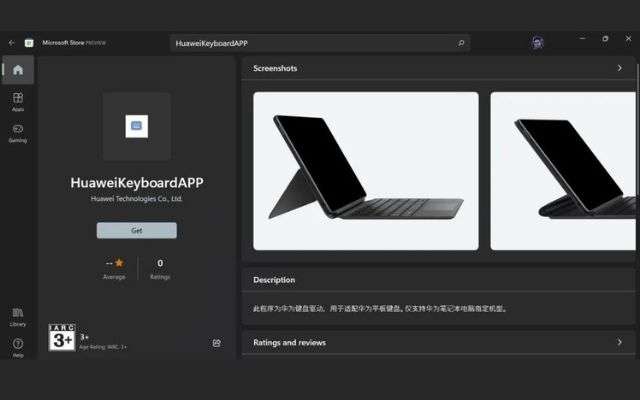Open the Gaming section in sidebar
640x400 pixels.
point(18,133)
